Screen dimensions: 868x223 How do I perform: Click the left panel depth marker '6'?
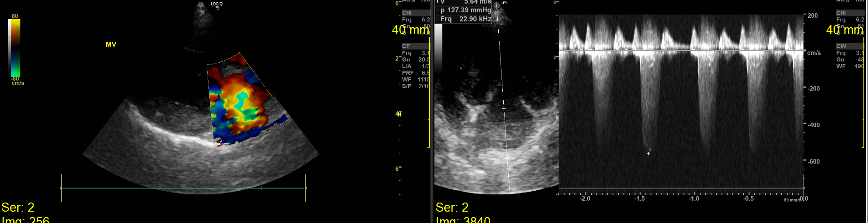coord(397,169)
